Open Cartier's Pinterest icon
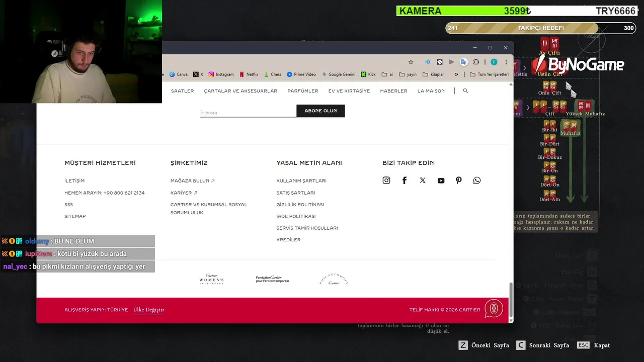The image size is (644, 362). (459, 180)
